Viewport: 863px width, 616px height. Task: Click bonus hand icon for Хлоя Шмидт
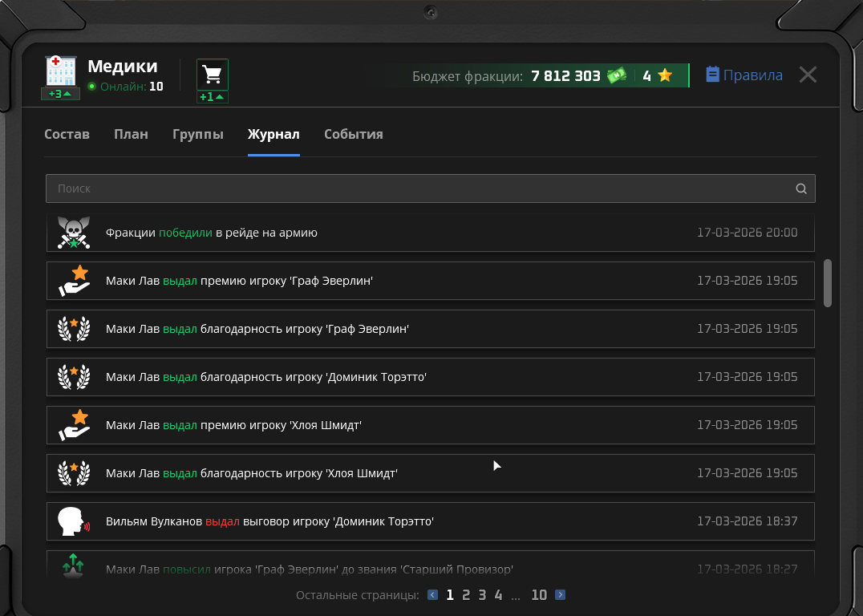74,425
